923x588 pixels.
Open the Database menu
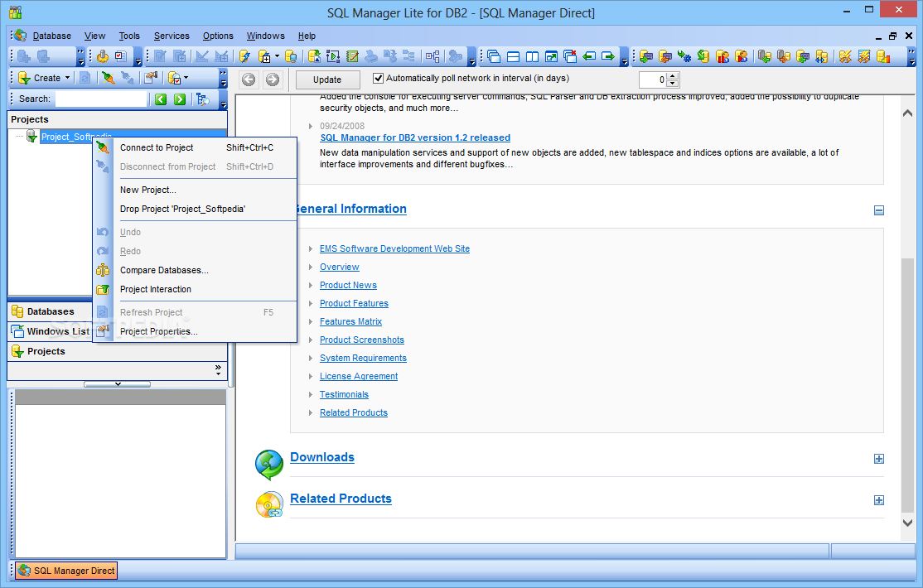[52, 36]
